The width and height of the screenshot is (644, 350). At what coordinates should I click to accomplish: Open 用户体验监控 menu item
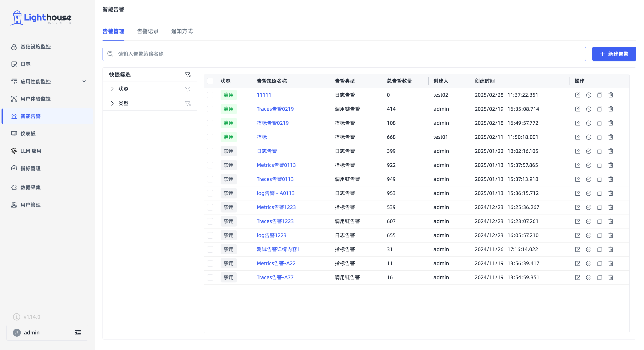[x=47, y=99]
